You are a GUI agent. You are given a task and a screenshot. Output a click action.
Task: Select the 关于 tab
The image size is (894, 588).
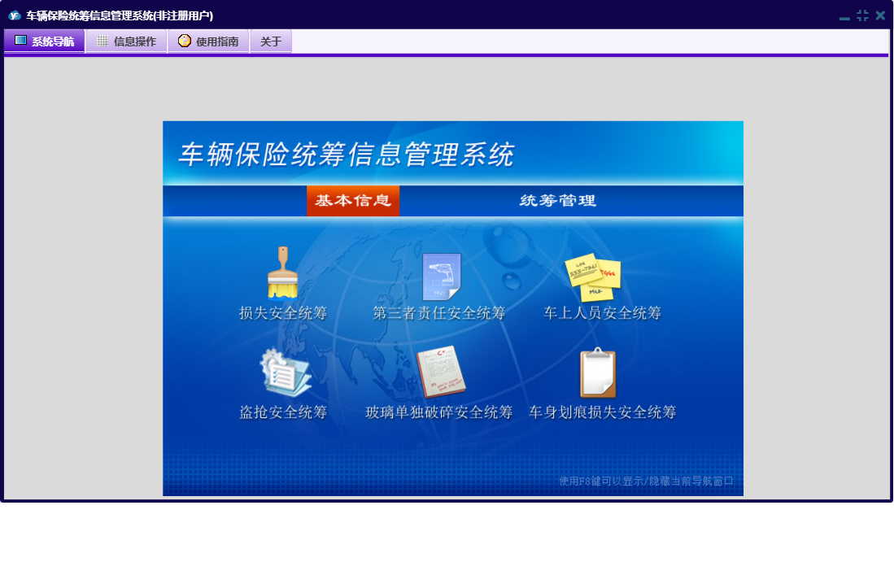pyautogui.click(x=271, y=41)
